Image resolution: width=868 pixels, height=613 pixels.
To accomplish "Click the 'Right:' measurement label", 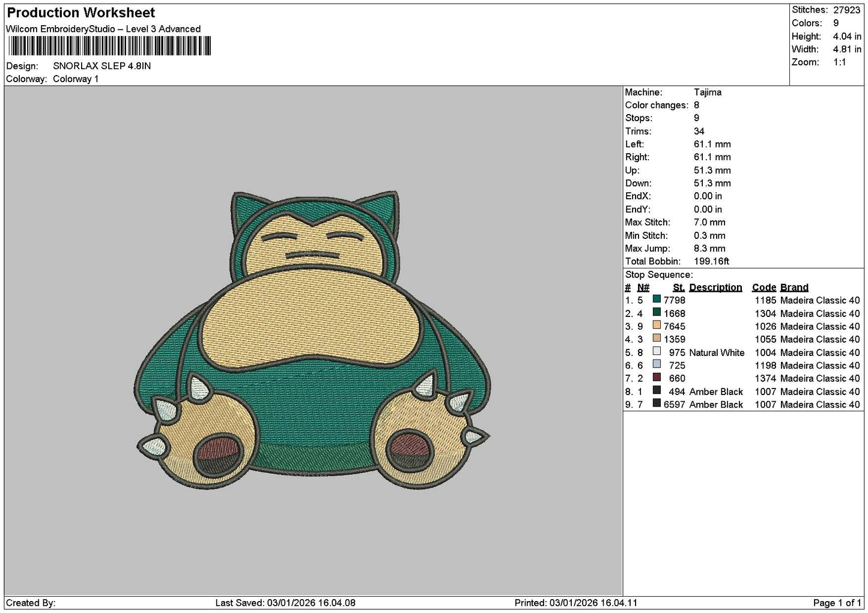I will coord(637,157).
